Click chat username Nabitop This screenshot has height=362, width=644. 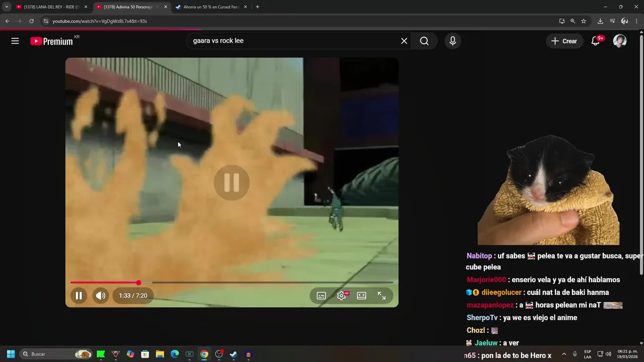tap(479, 256)
